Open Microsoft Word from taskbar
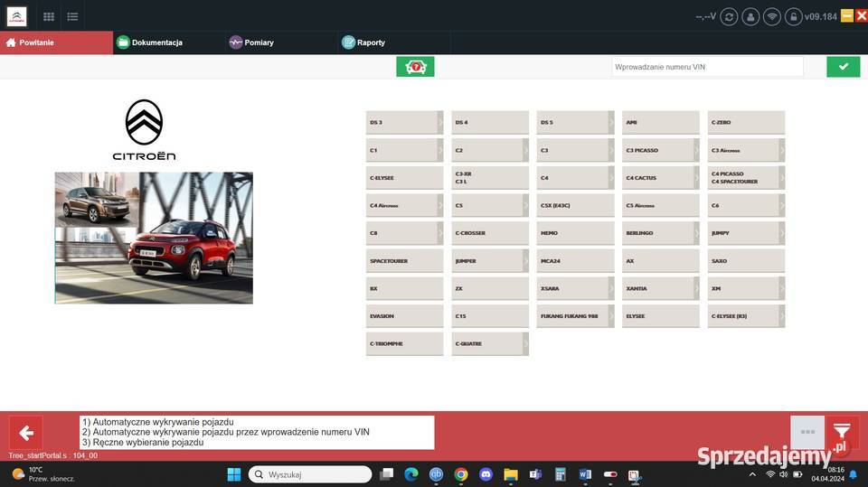 (x=585, y=474)
